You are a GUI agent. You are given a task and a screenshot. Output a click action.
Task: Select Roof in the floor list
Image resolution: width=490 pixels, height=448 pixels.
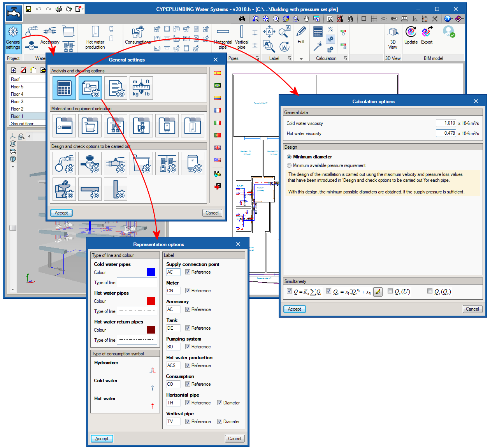click(27, 79)
